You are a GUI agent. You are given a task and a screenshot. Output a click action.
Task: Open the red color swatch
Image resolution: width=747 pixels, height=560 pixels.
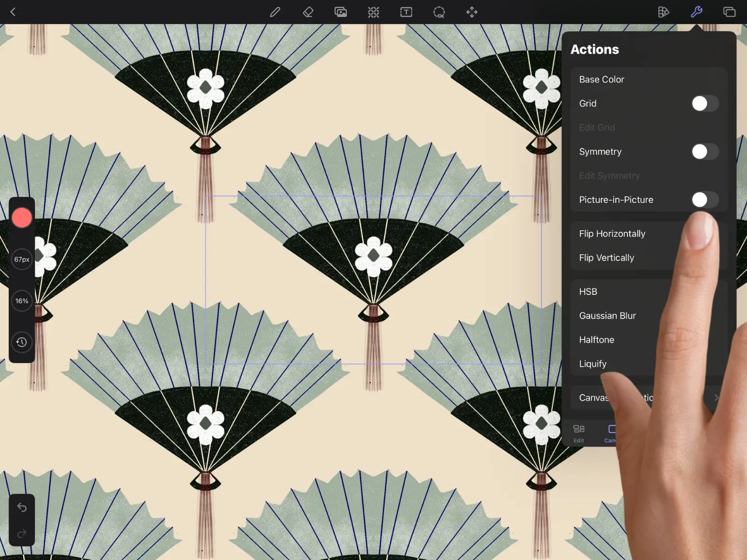pos(21,217)
